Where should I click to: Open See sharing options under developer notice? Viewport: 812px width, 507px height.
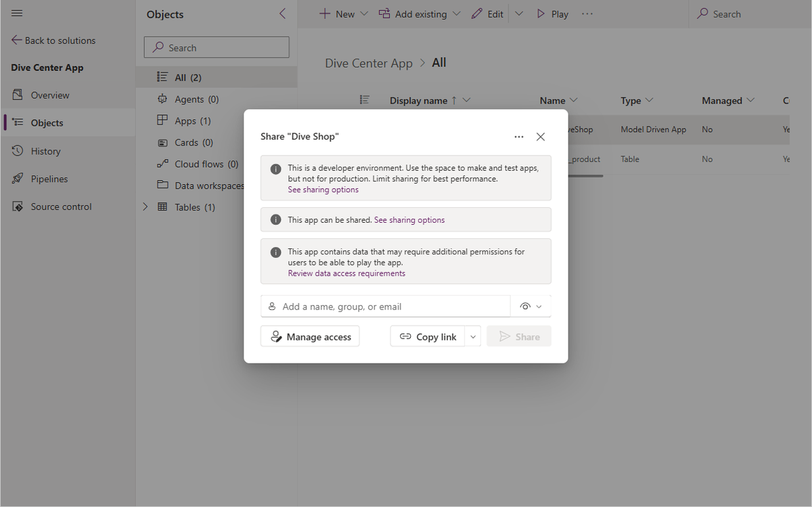tap(323, 190)
